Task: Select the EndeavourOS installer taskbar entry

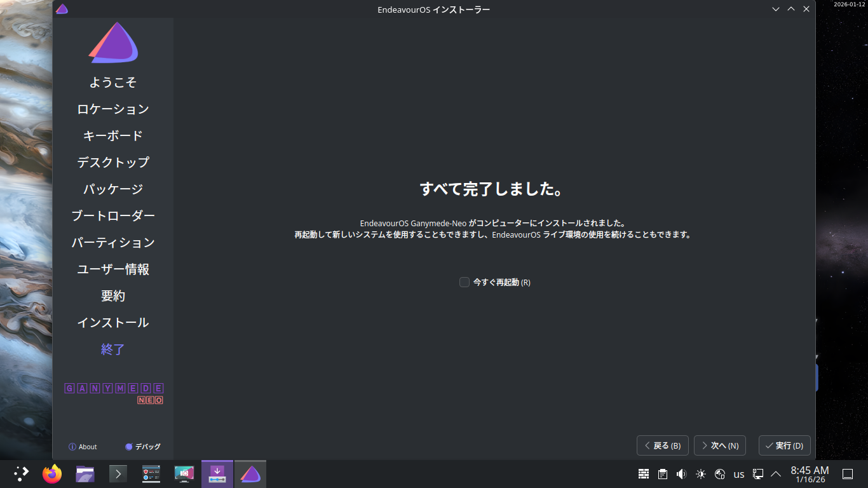Action: point(250,473)
